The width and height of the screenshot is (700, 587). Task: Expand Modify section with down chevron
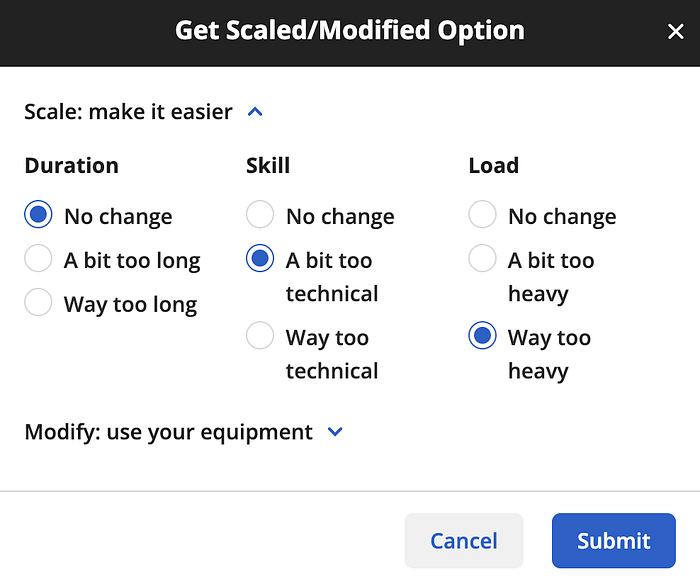(x=335, y=432)
